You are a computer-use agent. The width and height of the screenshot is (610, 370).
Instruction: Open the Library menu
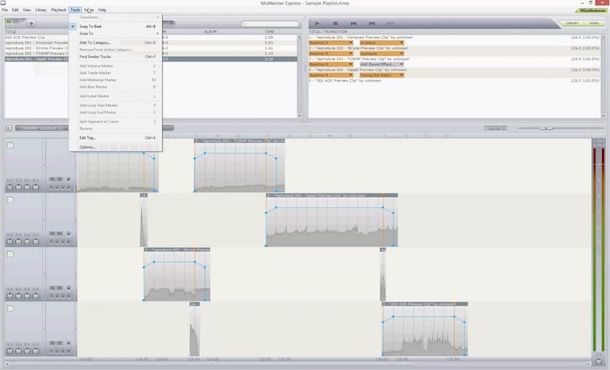[x=40, y=10]
